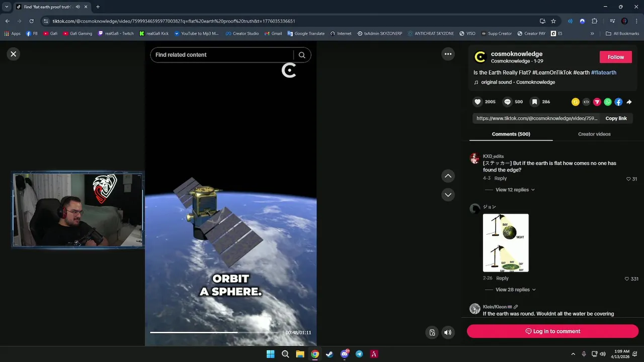Like the video with the heart icon
The width and height of the screenshot is (644, 362).
[477, 102]
